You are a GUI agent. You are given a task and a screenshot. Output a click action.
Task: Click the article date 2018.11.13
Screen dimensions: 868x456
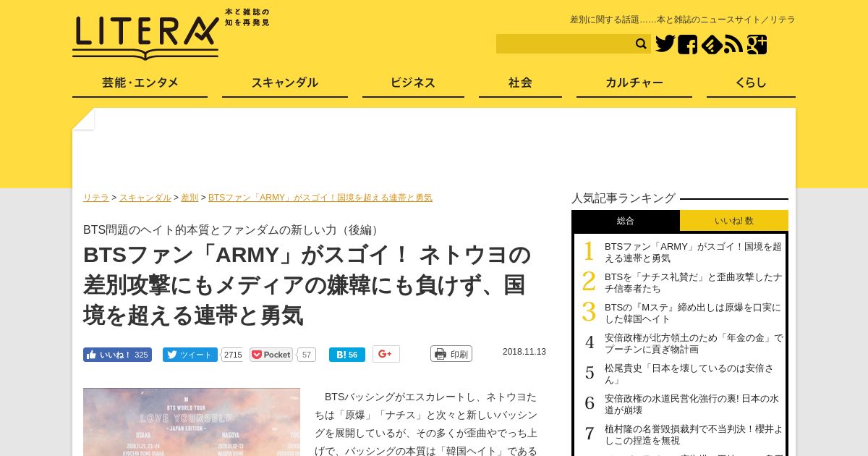tap(524, 352)
